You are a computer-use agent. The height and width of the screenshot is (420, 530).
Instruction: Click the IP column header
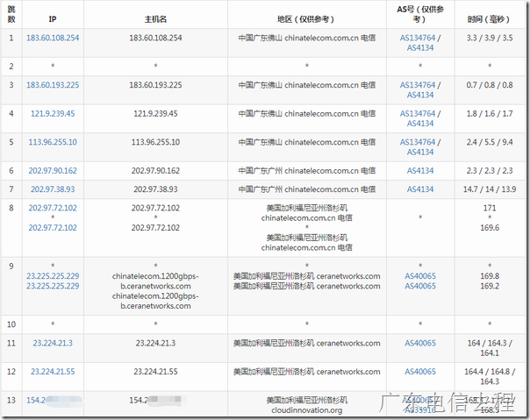click(53, 19)
